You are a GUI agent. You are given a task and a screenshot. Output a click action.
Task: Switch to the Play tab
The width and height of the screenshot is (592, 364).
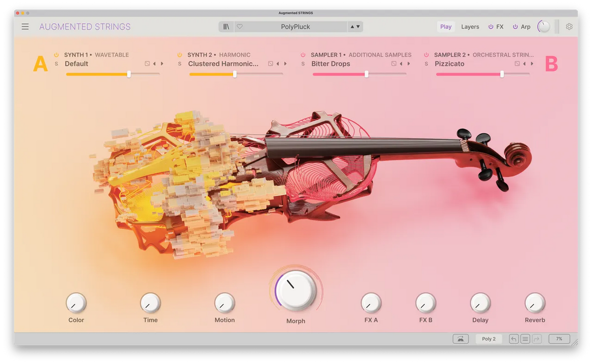[x=445, y=27]
